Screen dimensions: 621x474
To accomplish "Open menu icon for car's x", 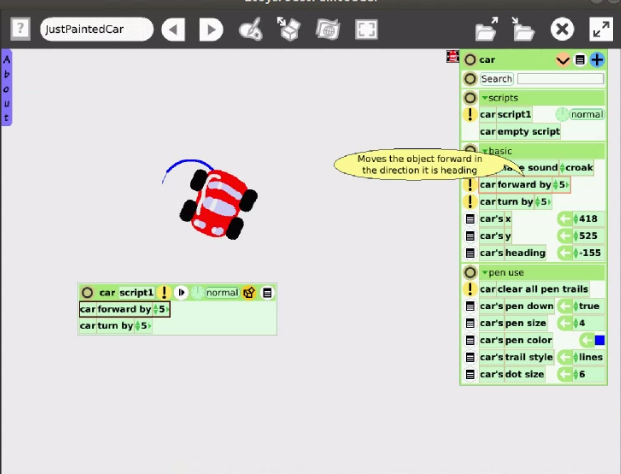I will (x=470, y=219).
